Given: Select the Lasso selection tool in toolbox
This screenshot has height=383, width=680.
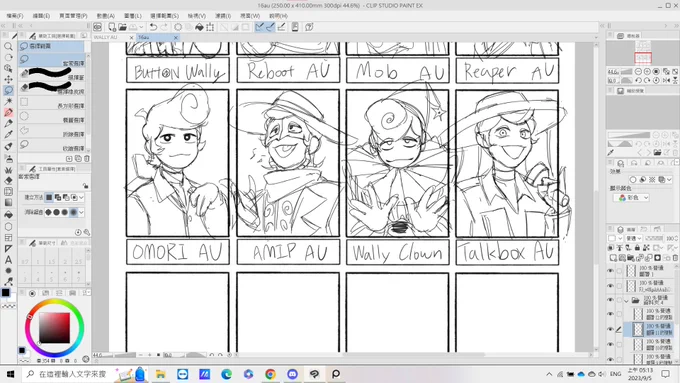Looking at the screenshot, I should pyautogui.click(x=8, y=90).
